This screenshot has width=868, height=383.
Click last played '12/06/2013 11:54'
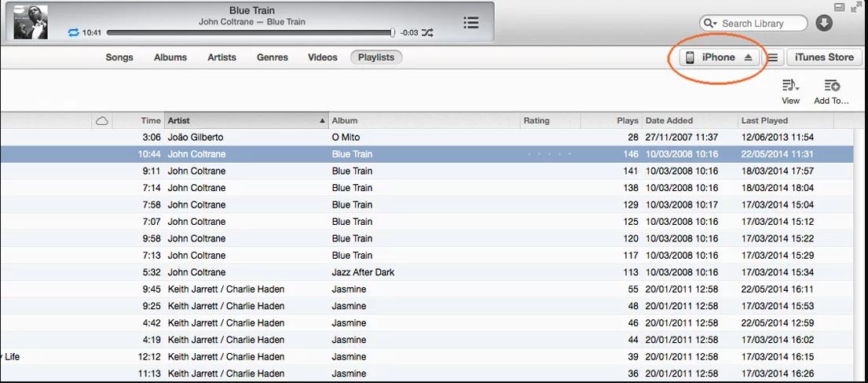pyautogui.click(x=778, y=137)
